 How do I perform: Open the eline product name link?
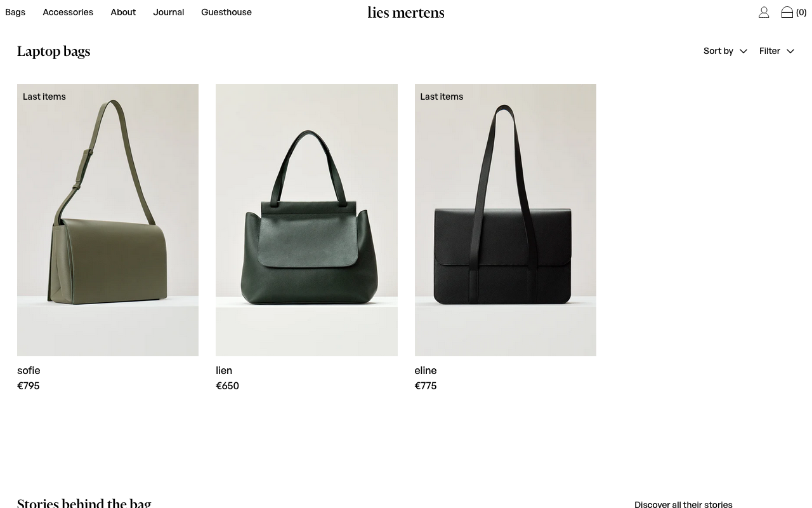coord(426,370)
